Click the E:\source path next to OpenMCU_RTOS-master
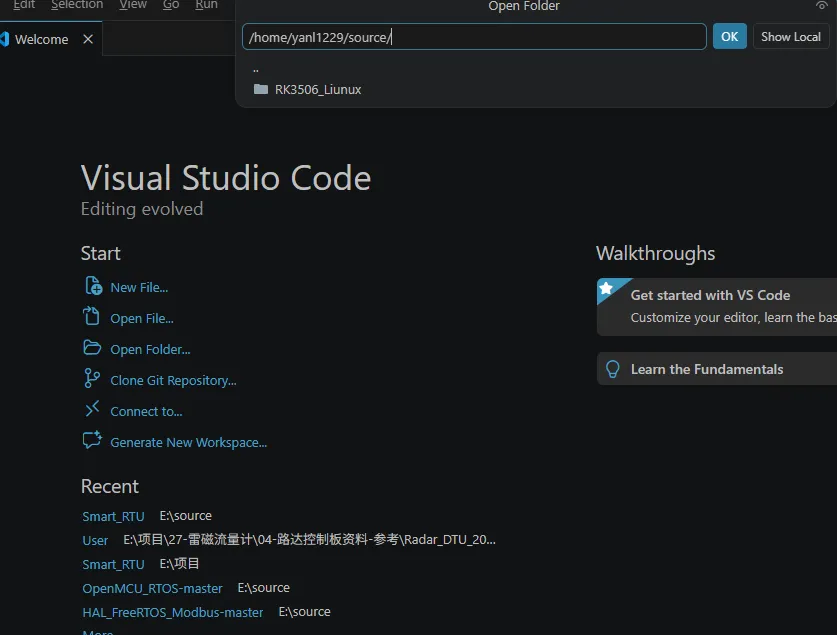The image size is (837, 635). [x=264, y=588]
